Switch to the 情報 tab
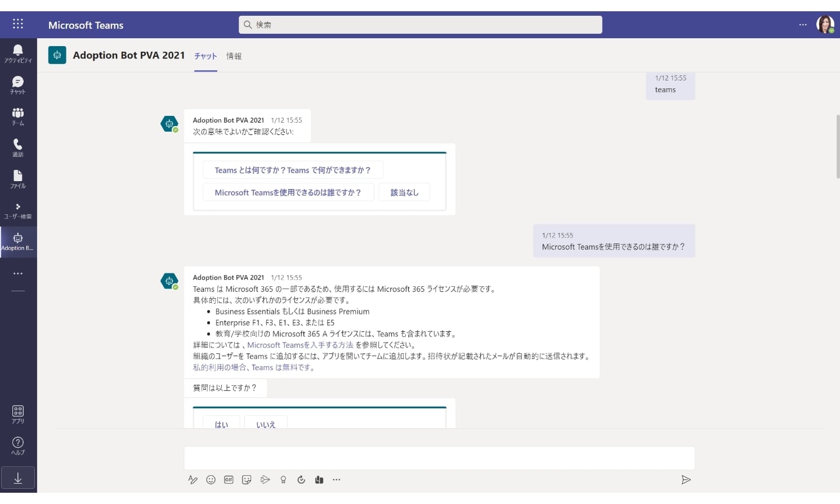The height and width of the screenshot is (504, 840). (234, 56)
